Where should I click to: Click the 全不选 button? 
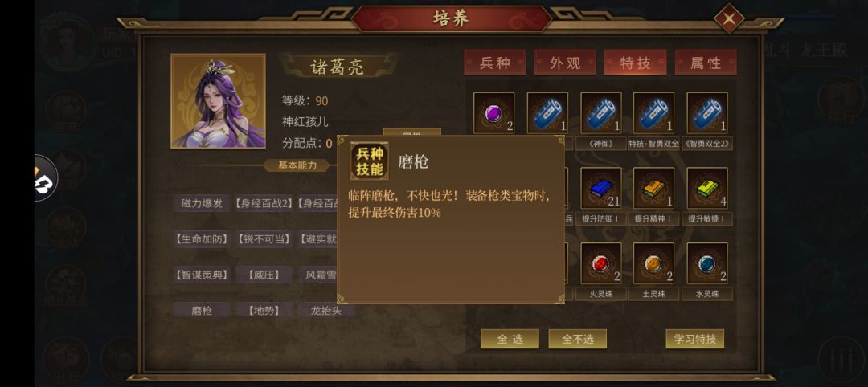578,339
